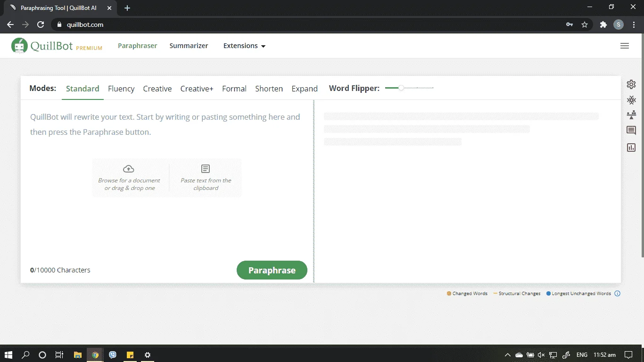Viewport: 644px width, 362px height.
Task: Open the compare modes icon in sidebar
Action: pos(631,115)
